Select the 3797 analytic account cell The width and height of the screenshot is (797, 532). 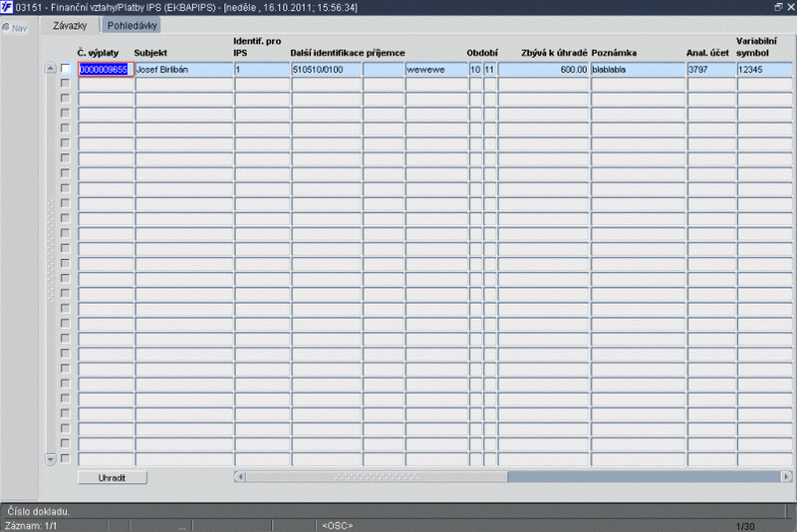(711, 69)
